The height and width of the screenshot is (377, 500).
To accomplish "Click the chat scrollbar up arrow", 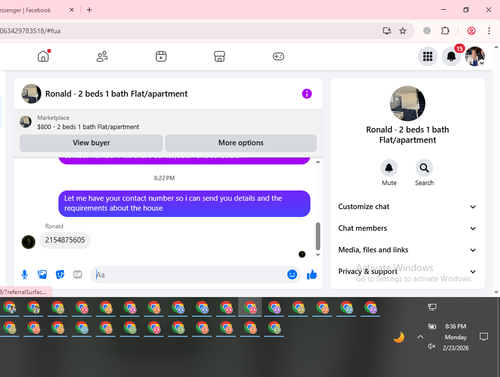I will (x=318, y=162).
